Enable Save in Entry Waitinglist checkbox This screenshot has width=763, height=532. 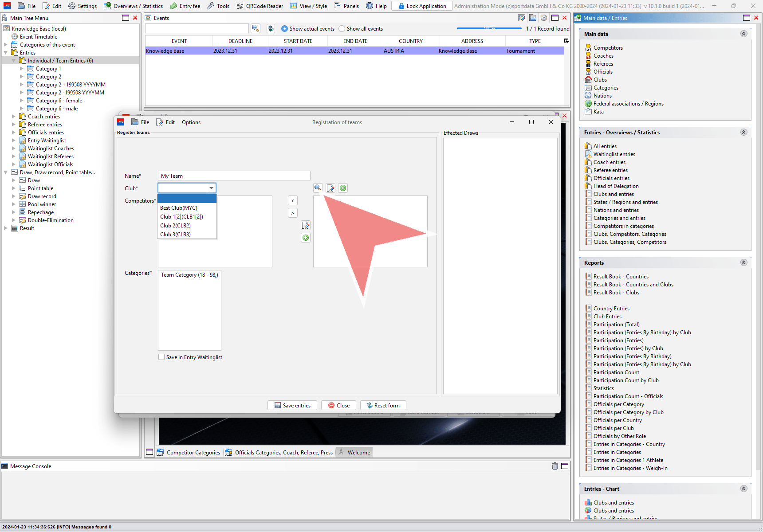161,357
